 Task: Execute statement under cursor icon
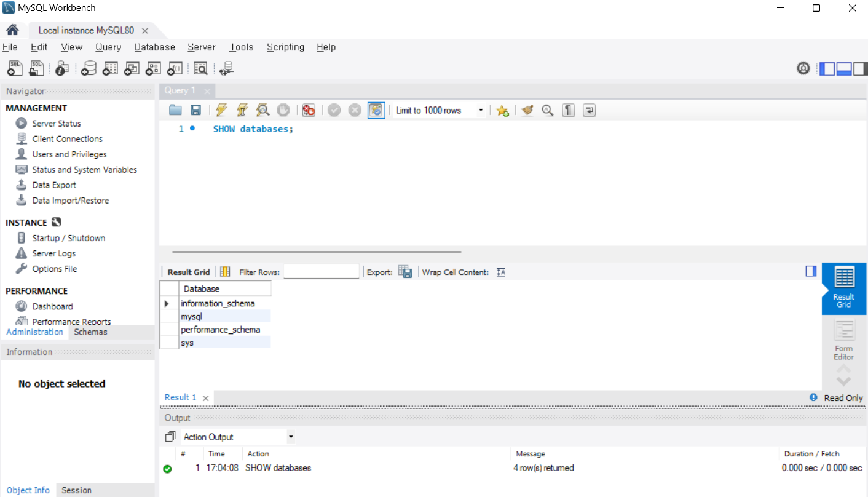(x=242, y=110)
